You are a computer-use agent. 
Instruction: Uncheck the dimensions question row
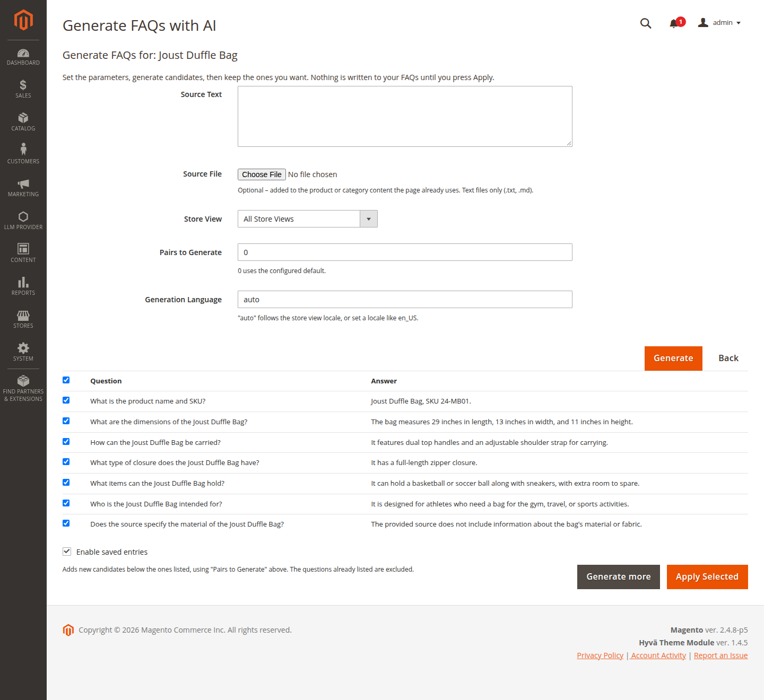(66, 421)
